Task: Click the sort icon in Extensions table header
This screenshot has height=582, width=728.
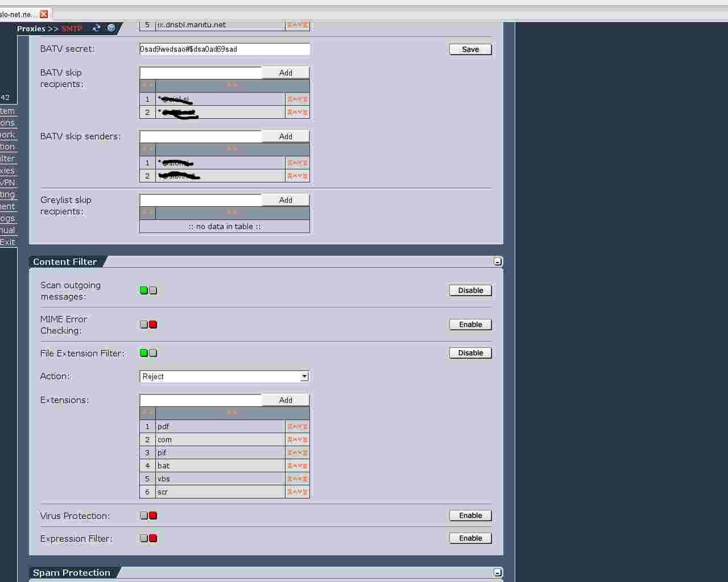Action: [x=232, y=413]
